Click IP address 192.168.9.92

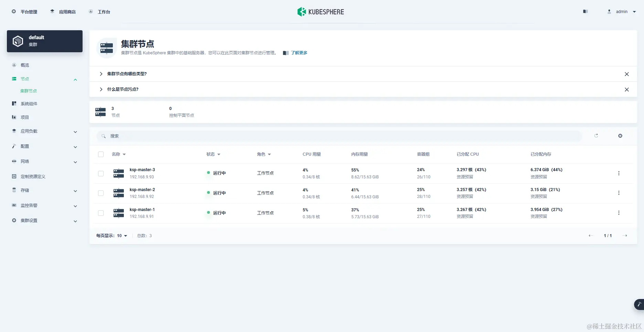coord(142,197)
